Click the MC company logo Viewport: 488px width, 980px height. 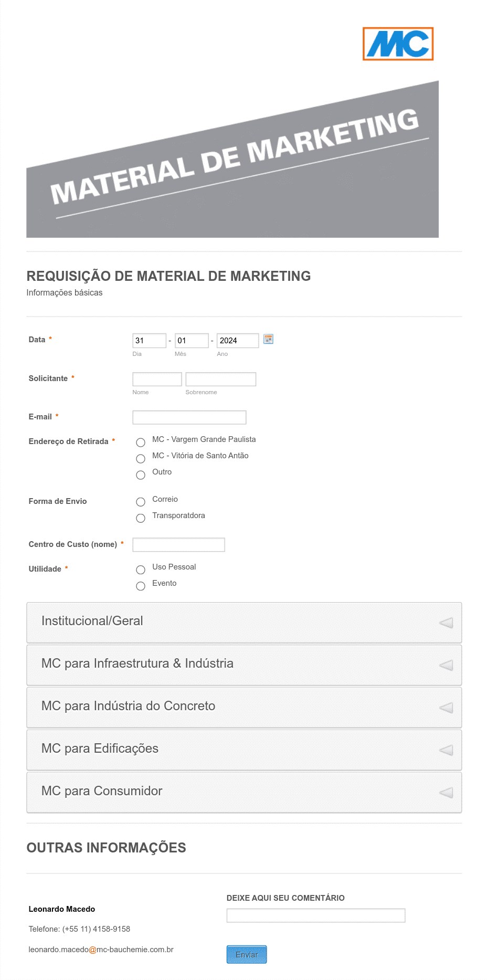[398, 44]
